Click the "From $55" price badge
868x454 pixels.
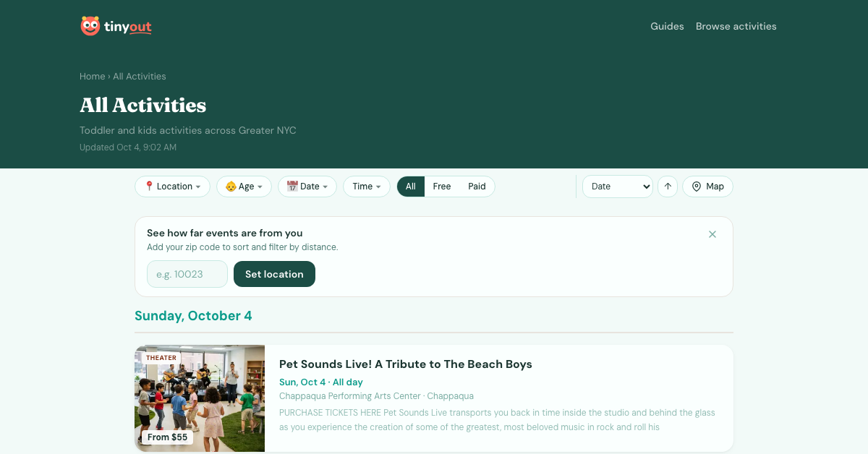click(167, 437)
